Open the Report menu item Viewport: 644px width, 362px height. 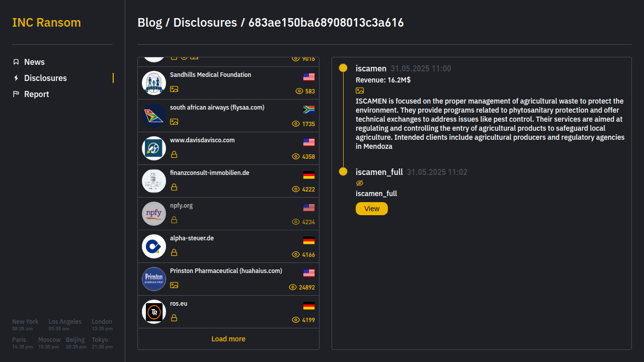tap(37, 94)
